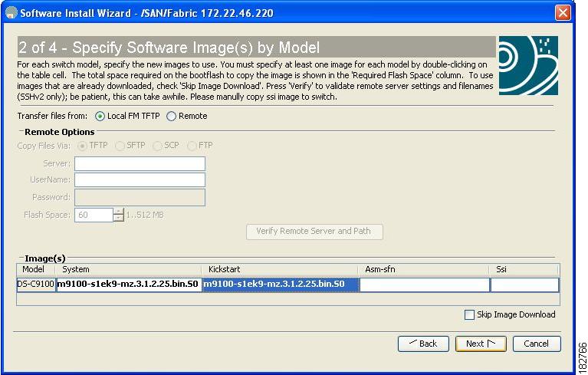Select the Model column header
588x375 pixels.
tap(36, 270)
